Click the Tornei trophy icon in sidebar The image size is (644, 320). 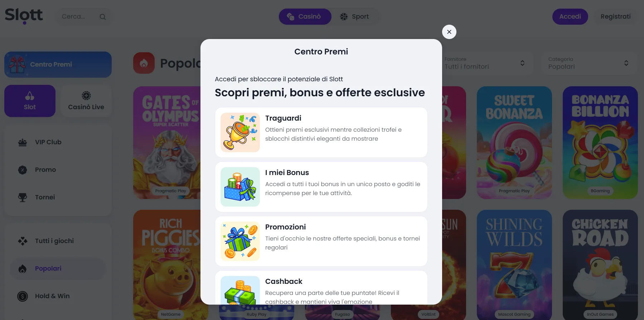tap(23, 197)
